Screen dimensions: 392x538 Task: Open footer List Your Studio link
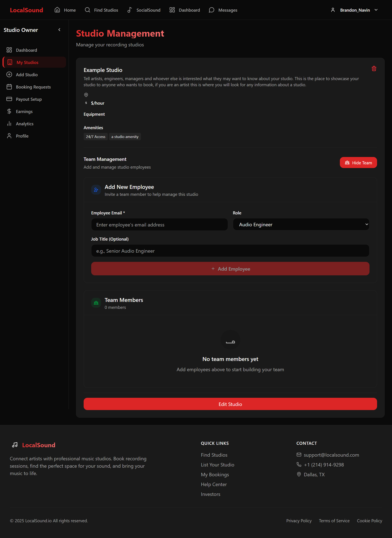tap(217, 465)
